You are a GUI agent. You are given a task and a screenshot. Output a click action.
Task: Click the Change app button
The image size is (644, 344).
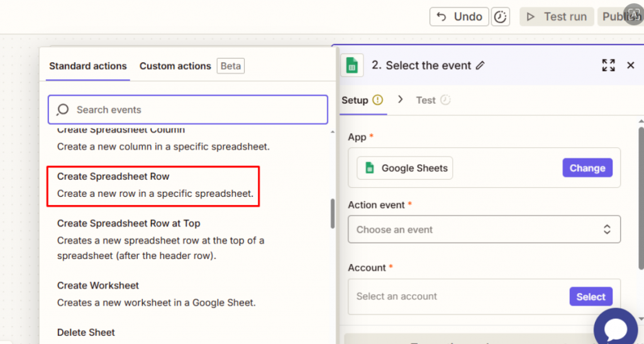pos(587,168)
